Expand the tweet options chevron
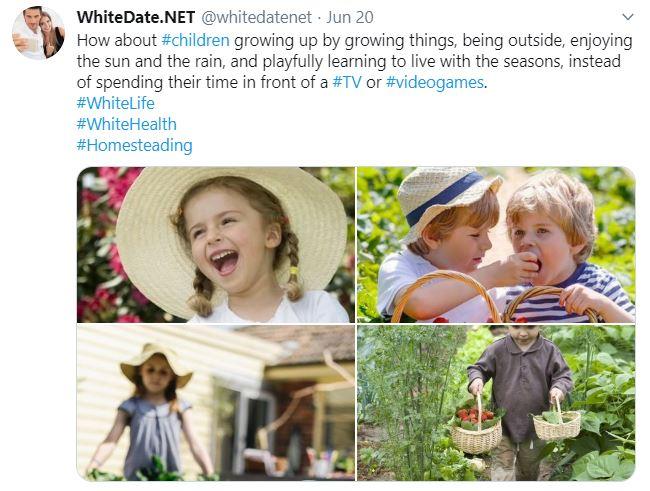Image resolution: width=650 pixels, height=491 pixels. click(628, 17)
